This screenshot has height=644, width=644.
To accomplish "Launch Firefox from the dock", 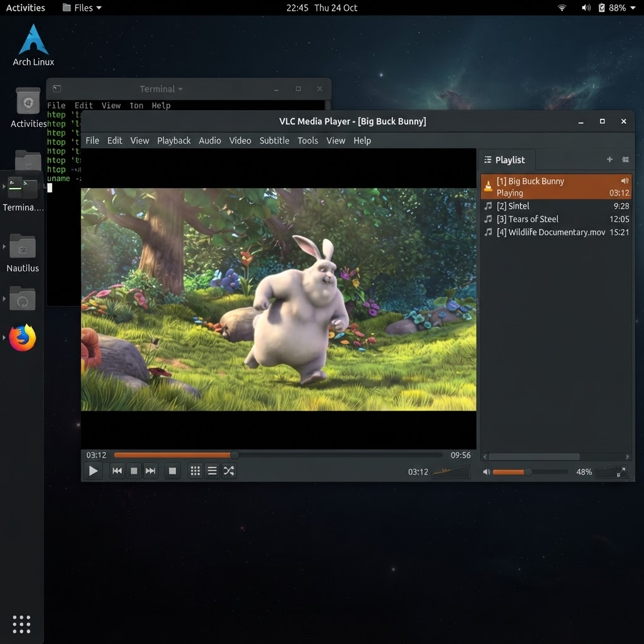I will coord(23,338).
